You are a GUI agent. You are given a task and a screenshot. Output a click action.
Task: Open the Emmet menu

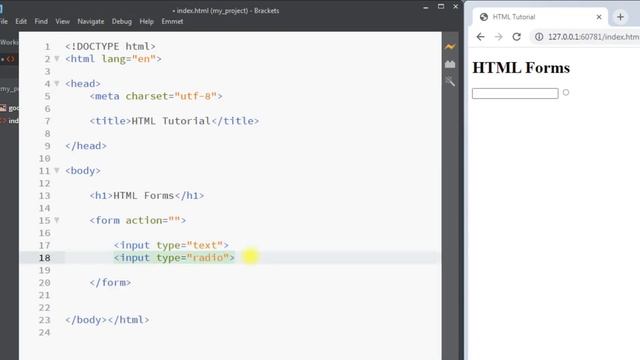pyautogui.click(x=172, y=21)
